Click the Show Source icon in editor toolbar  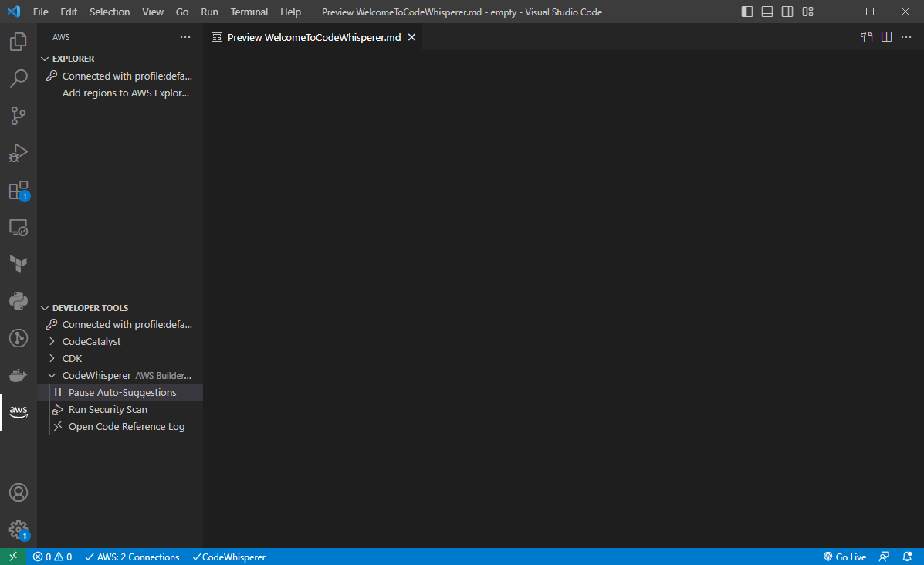866,37
